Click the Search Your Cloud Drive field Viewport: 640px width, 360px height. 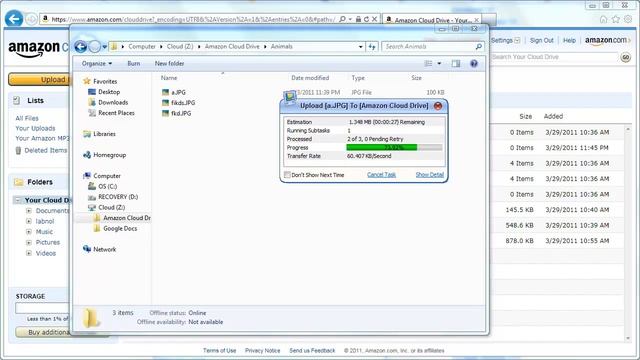554,57
